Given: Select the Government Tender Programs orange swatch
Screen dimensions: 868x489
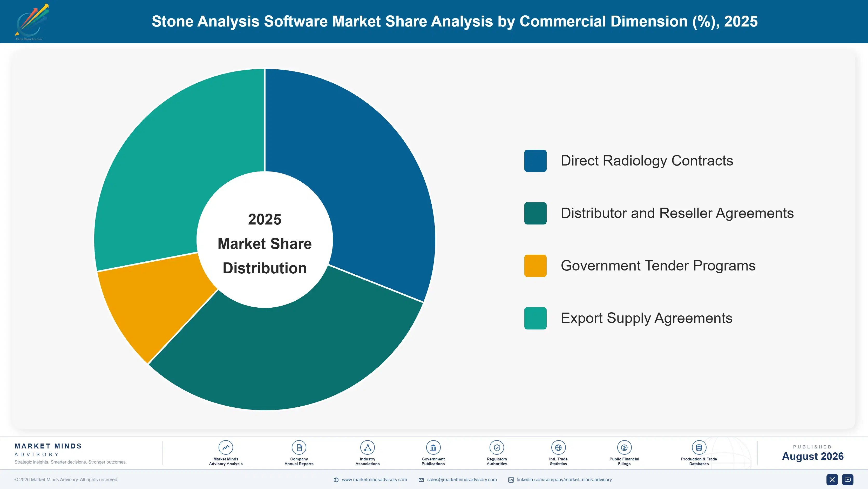Looking at the screenshot, I should pyautogui.click(x=535, y=266).
